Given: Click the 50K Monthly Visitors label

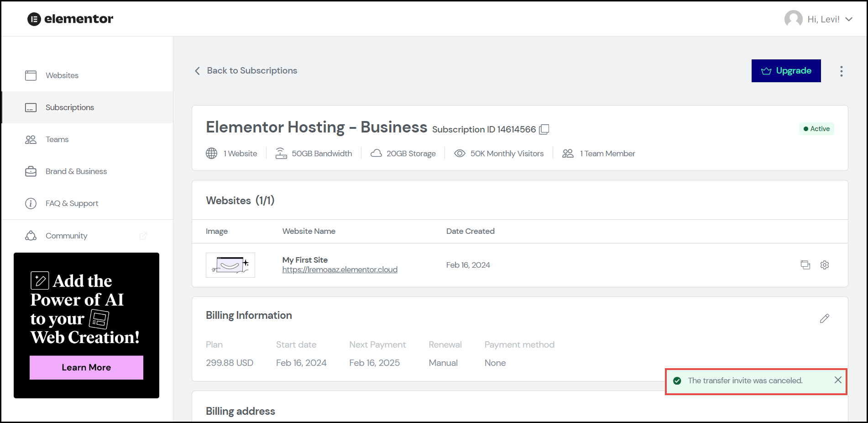Looking at the screenshot, I should click(507, 153).
